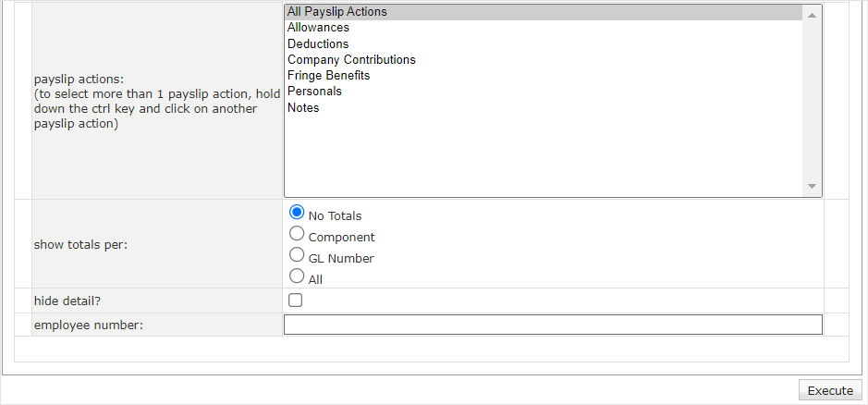Enable the hide detail checkbox

[296, 301]
